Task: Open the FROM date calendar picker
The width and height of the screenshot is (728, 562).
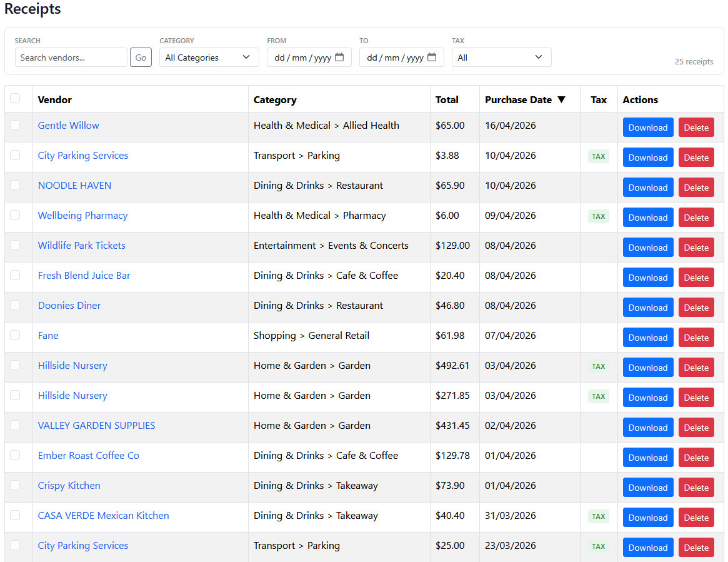Action: [339, 57]
